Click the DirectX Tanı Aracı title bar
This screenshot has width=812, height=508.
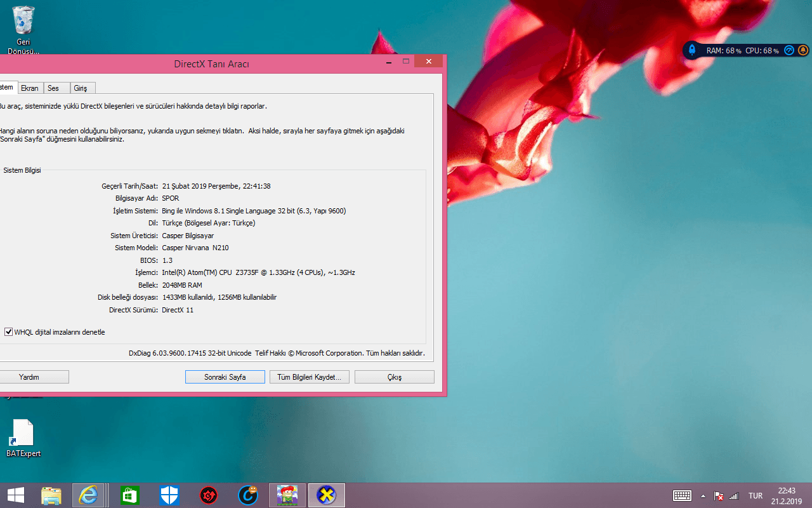[x=211, y=63]
